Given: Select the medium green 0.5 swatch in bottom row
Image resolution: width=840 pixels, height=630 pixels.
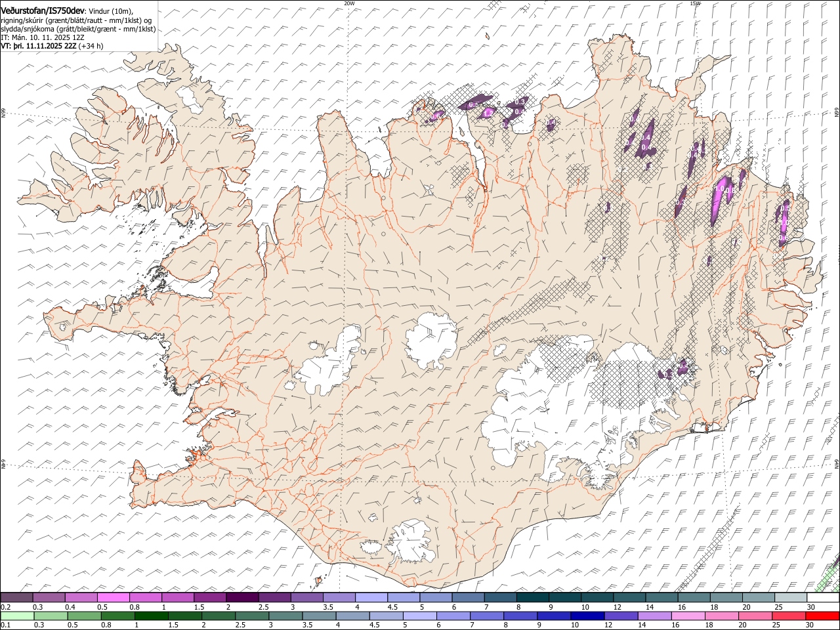Looking at the screenshot, I should click(x=84, y=616).
